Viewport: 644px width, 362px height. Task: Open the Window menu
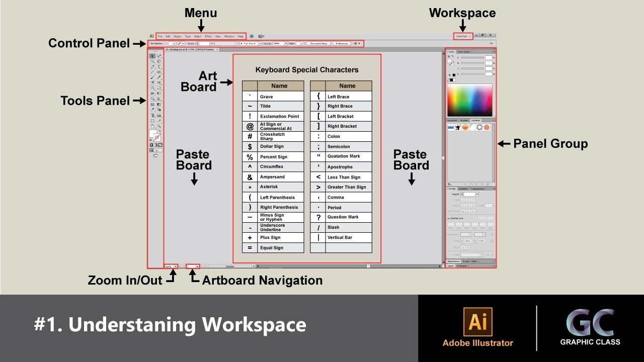229,36
